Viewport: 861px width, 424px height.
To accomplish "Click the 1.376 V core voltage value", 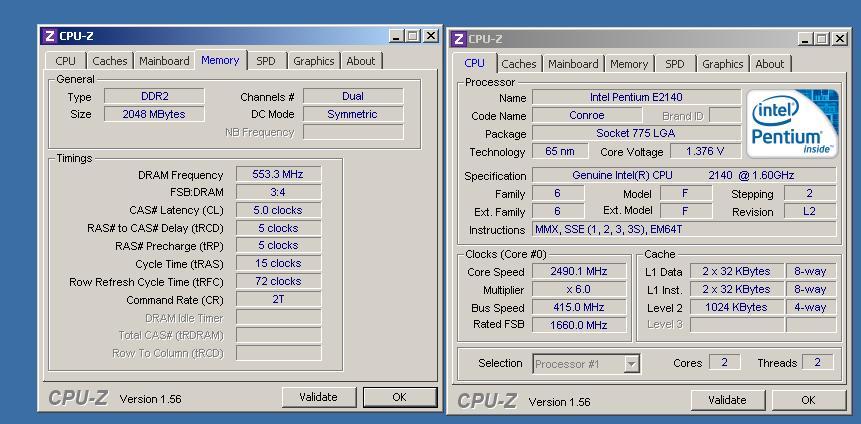I will 705,151.
